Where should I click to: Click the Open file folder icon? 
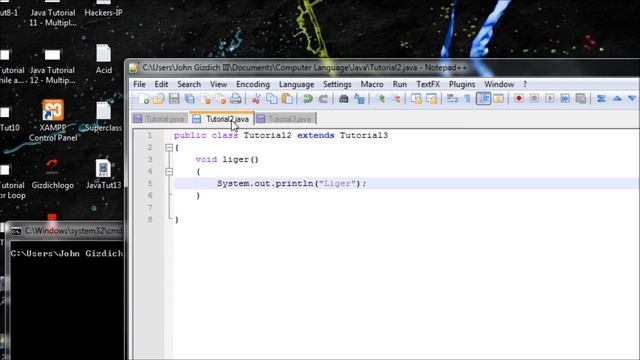coord(158,99)
